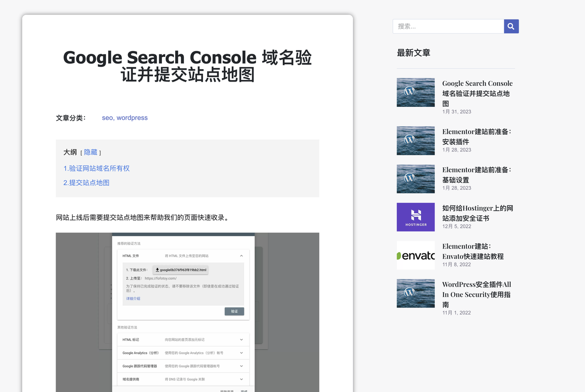Viewport: 585px width, 392px height.
Task: Click the date 11月 1, 2022
Action: click(x=457, y=313)
